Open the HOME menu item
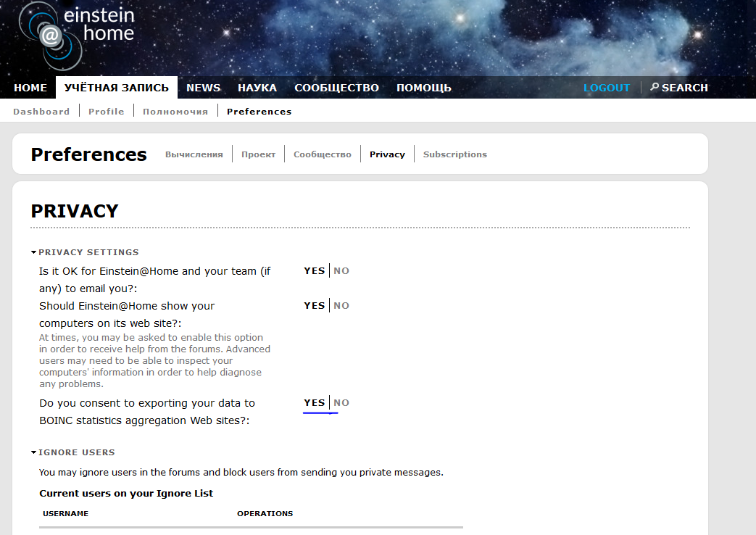The height and width of the screenshot is (535, 756). pyautogui.click(x=30, y=88)
